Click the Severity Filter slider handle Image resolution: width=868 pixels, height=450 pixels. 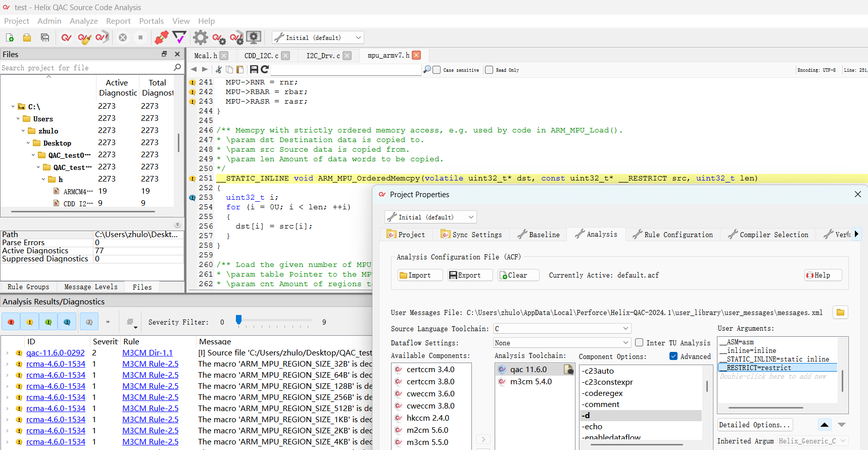pyautogui.click(x=238, y=319)
